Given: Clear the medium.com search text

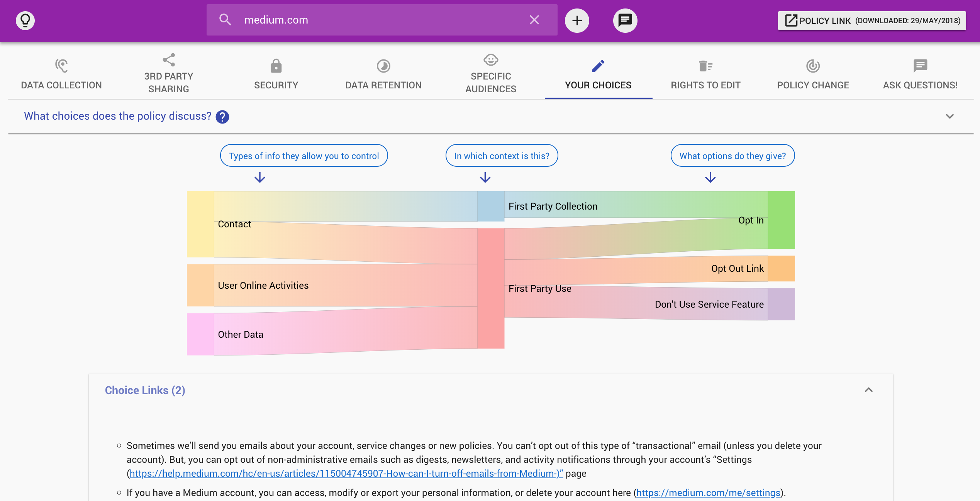Looking at the screenshot, I should tap(534, 20).
